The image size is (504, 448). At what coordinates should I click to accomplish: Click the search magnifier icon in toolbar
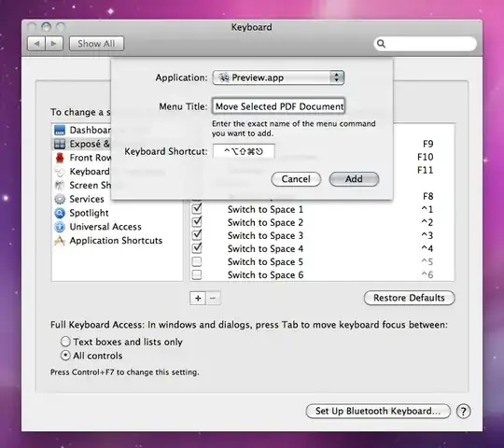[381, 43]
